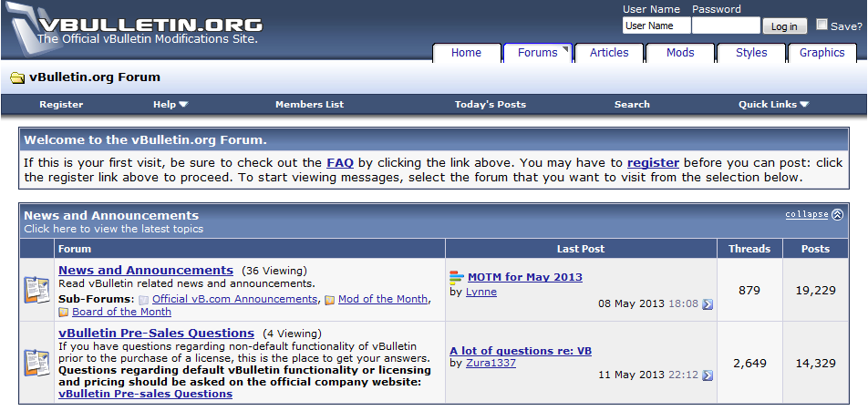Click the 879 threads count
This screenshot has height=411, width=868.
[749, 291]
